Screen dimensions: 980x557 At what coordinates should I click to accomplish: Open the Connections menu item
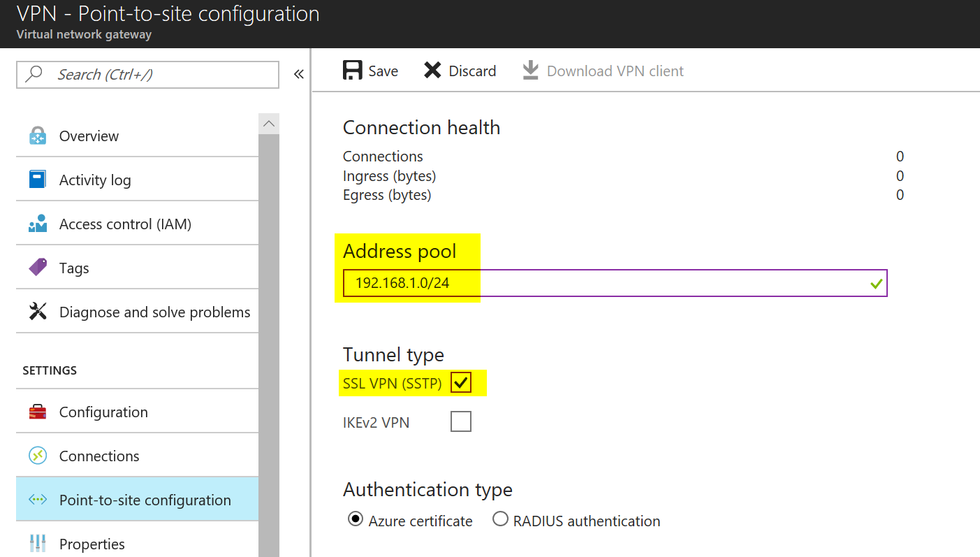tap(137, 456)
